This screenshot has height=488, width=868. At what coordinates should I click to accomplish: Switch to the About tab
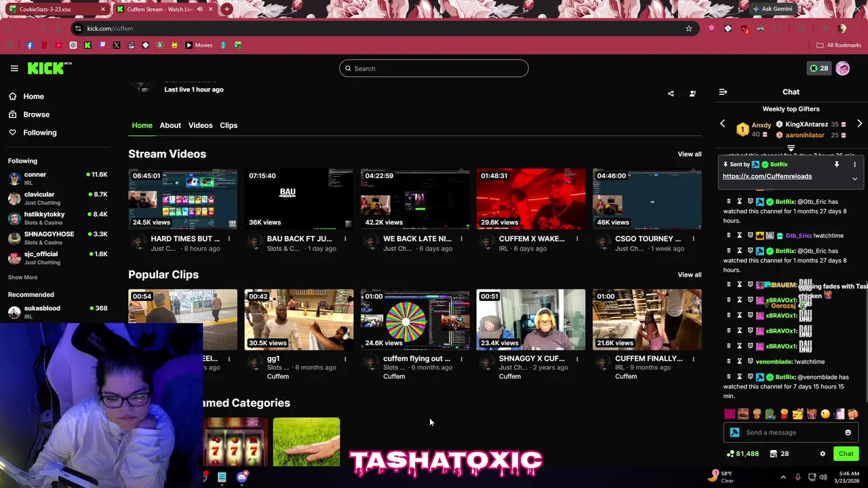click(170, 125)
